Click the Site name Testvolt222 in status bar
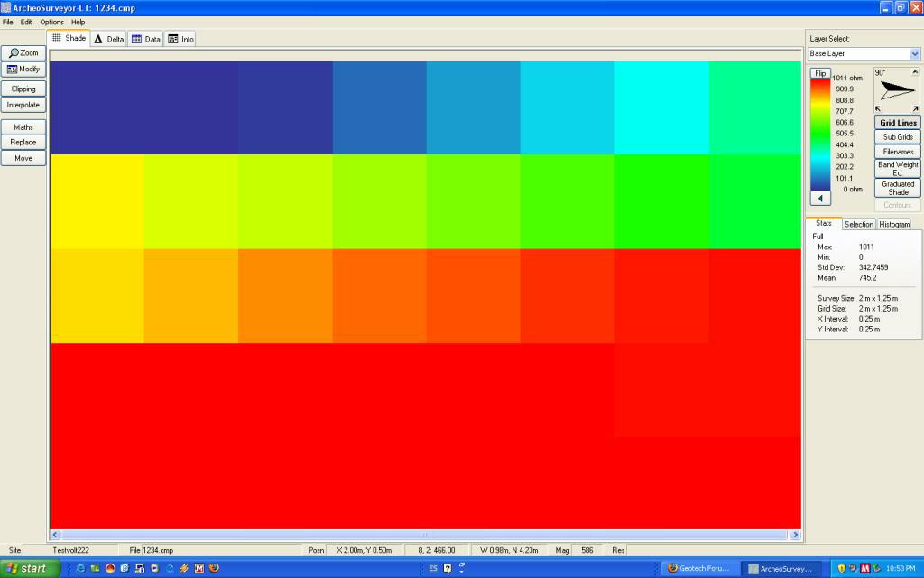Viewport: 924px width, 578px height. click(70, 550)
